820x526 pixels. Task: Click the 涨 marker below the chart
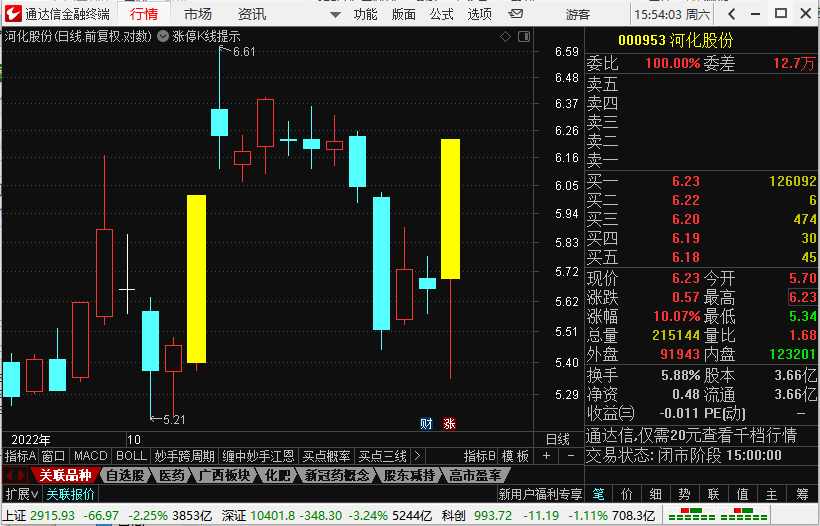tap(449, 424)
